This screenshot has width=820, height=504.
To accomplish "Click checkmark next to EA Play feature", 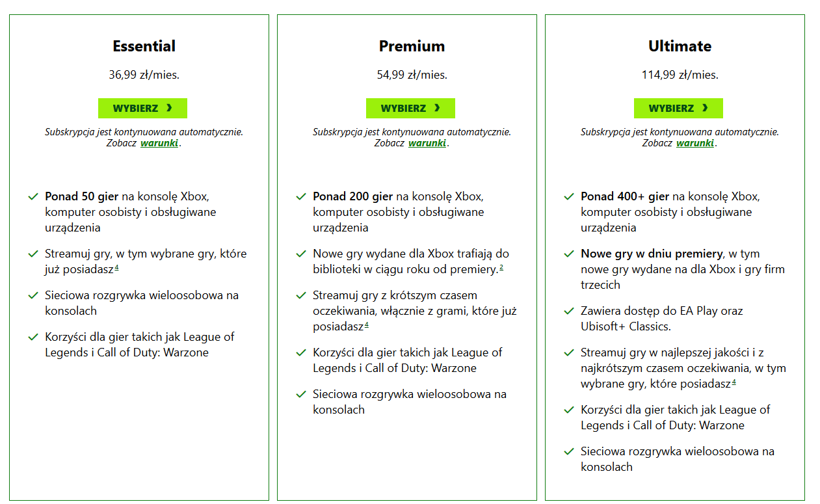I will 569,311.
